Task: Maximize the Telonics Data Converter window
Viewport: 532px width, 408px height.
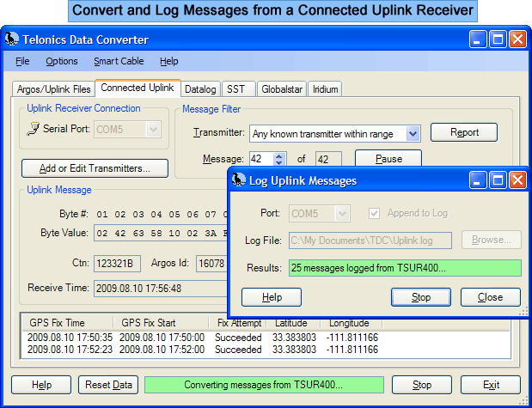Action: pos(498,39)
